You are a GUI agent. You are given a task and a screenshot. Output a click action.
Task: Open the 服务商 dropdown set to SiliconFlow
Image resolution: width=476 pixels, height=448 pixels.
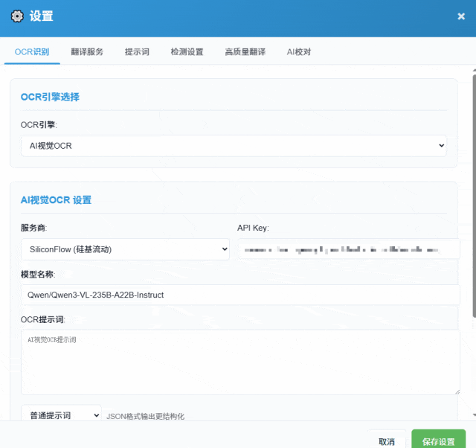125,249
